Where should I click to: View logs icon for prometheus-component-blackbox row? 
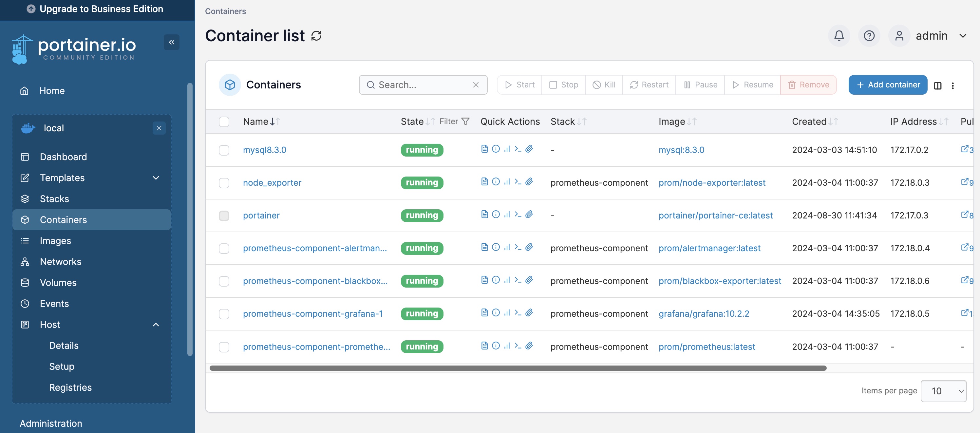pyautogui.click(x=484, y=280)
